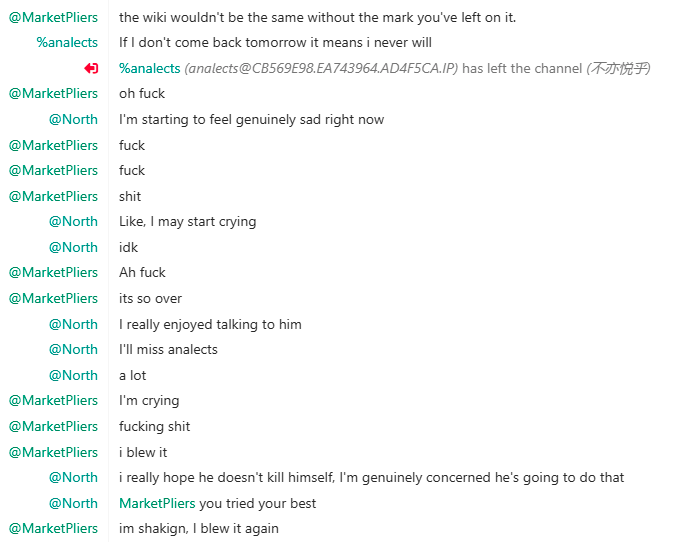Click @North nick beside "I'll miss analects"
This screenshot has height=542, width=683.
pyautogui.click(x=73, y=349)
